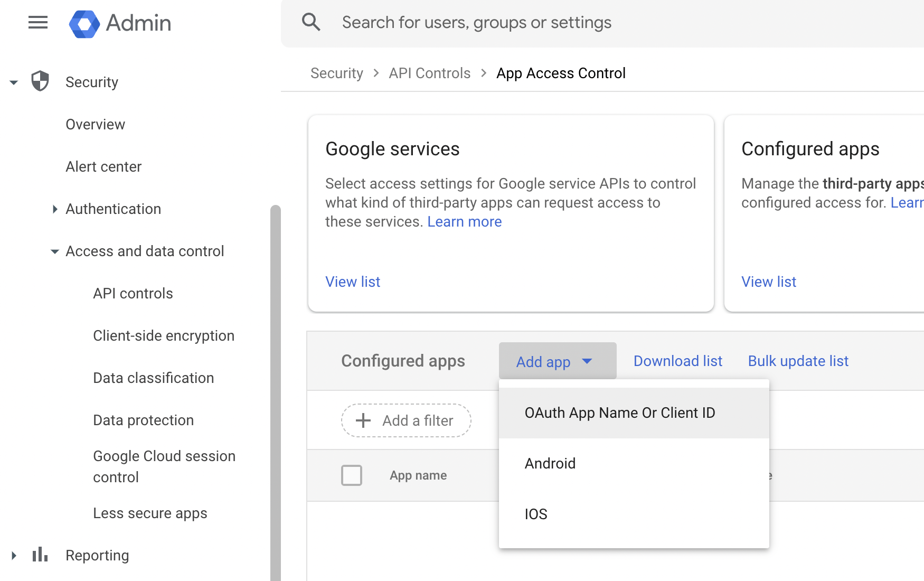Choose Android from Add app menu
924x581 pixels.
click(634, 464)
